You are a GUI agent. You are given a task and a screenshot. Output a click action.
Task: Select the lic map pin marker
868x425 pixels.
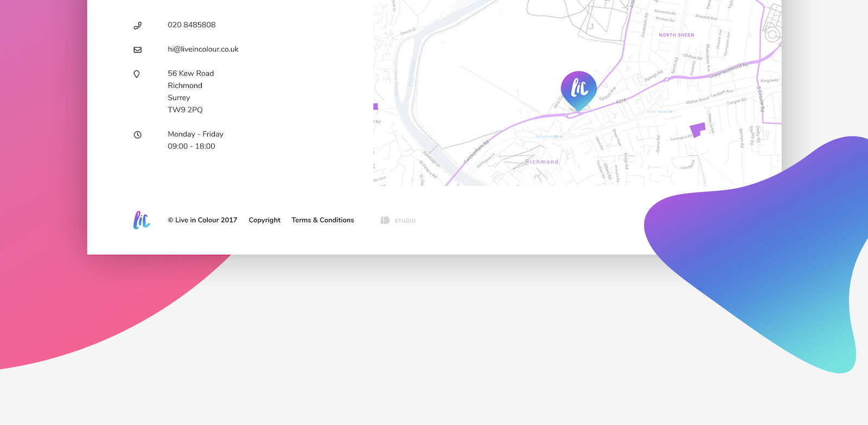click(x=579, y=89)
